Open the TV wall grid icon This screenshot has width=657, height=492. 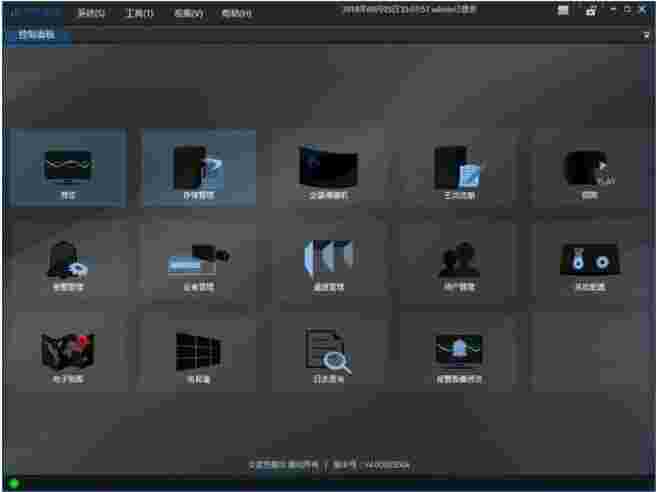pos(199,353)
